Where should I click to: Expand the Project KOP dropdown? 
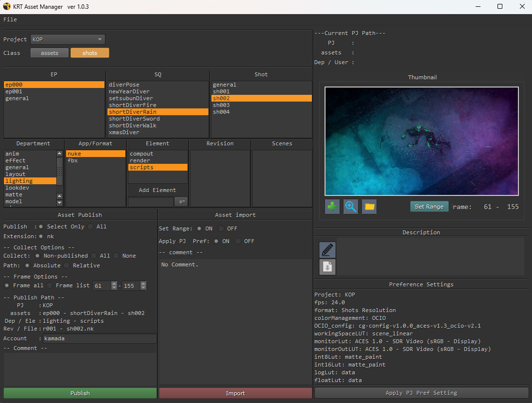tap(68, 39)
